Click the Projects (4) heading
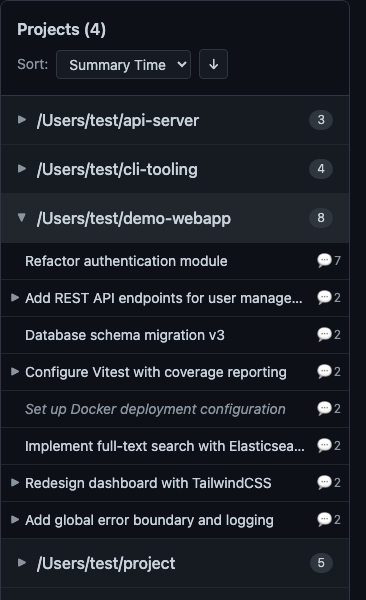366x600 pixels. coord(61,29)
